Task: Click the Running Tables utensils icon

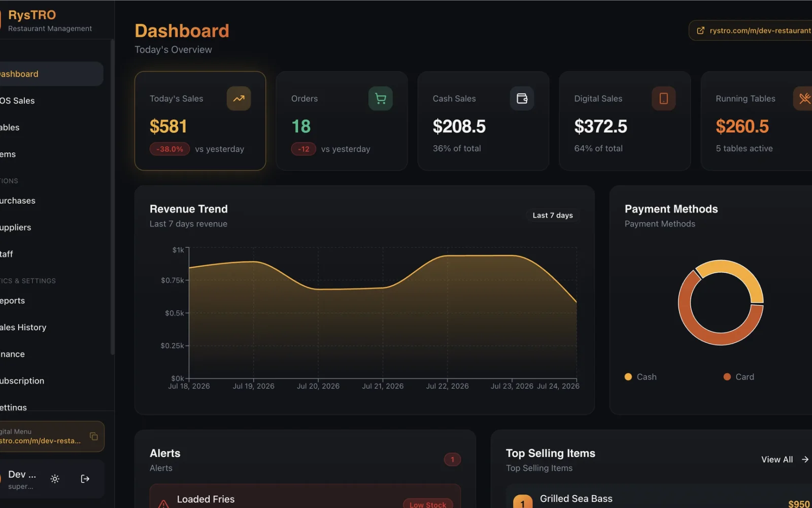Action: [x=804, y=99]
